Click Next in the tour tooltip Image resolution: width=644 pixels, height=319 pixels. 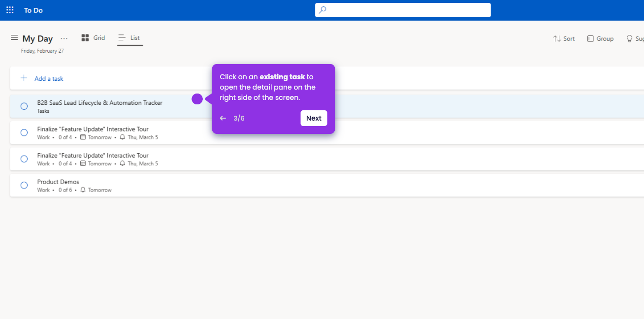pos(314,118)
